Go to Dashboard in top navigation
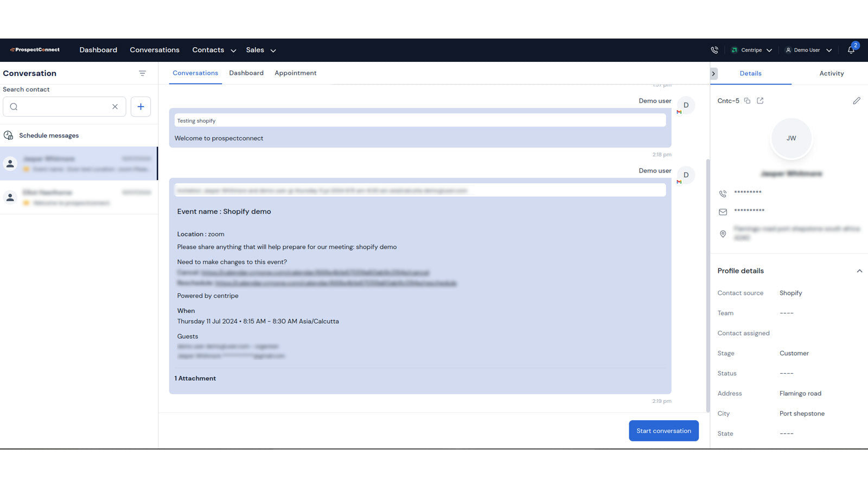Image resolution: width=868 pixels, height=488 pixels. [98, 50]
